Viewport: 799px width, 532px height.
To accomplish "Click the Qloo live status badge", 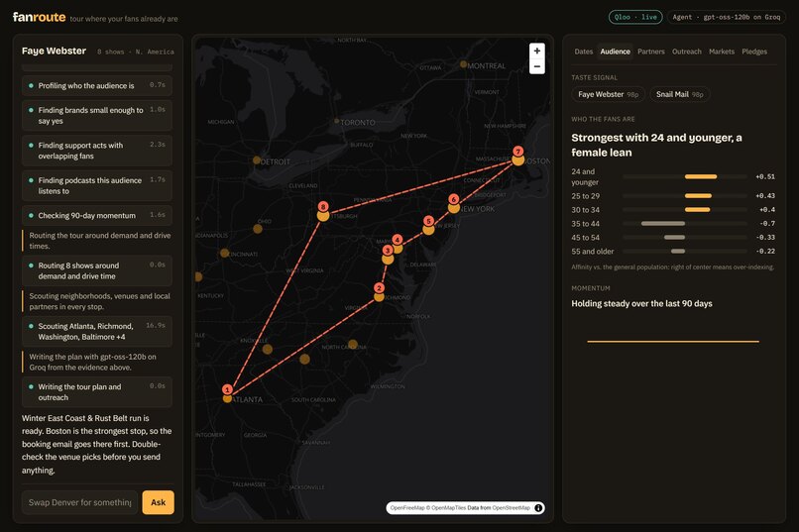I will pyautogui.click(x=635, y=17).
